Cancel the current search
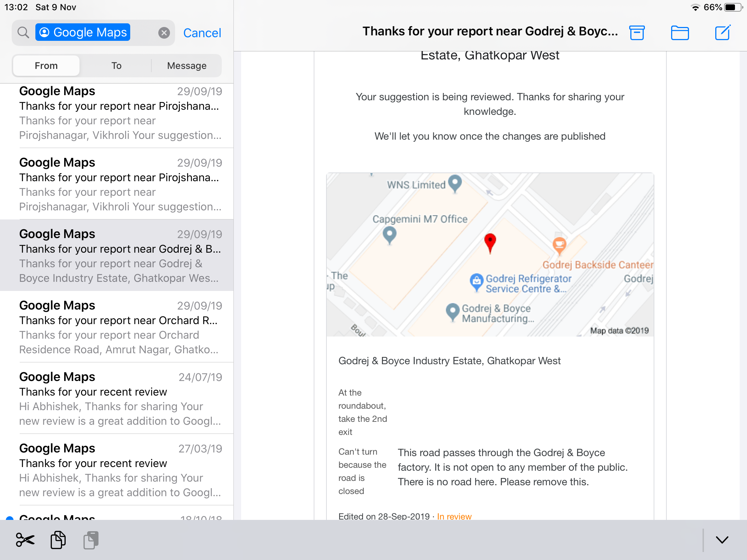747x560 pixels. (x=202, y=32)
